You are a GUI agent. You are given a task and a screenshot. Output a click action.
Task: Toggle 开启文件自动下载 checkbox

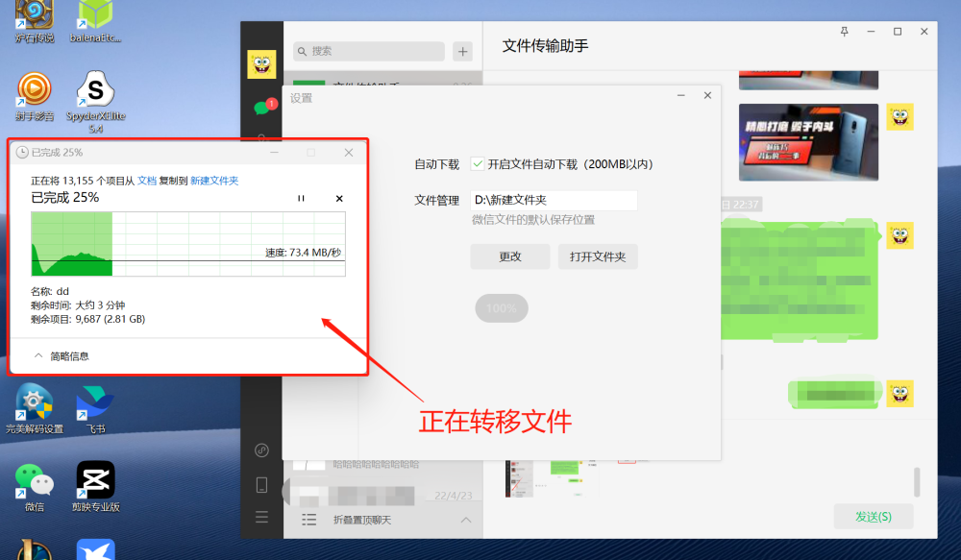point(478,163)
